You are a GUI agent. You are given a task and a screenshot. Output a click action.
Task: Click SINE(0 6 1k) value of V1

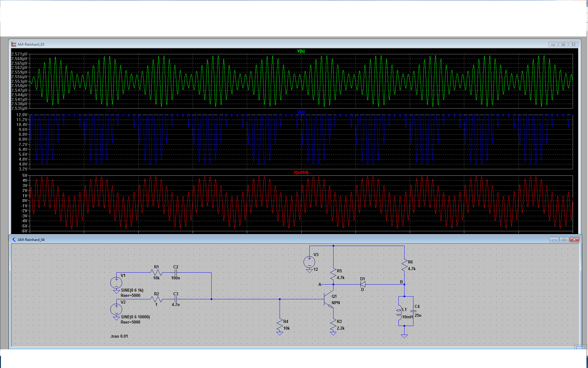[132, 290]
